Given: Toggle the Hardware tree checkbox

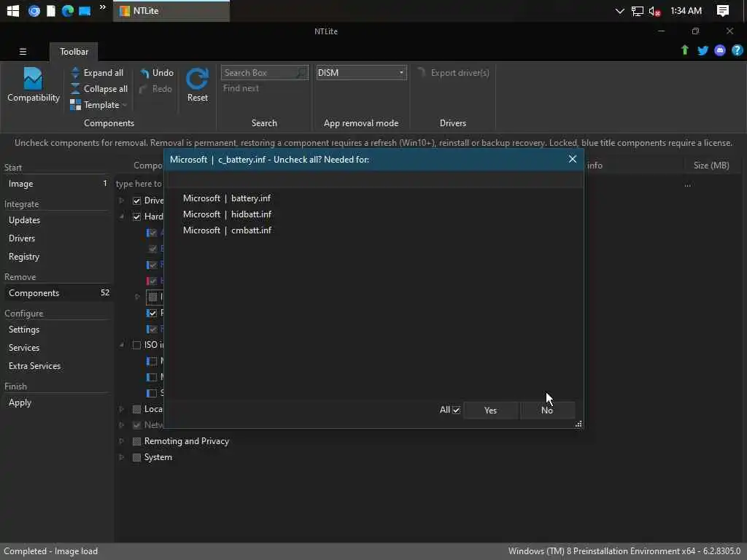Looking at the screenshot, I should [136, 217].
